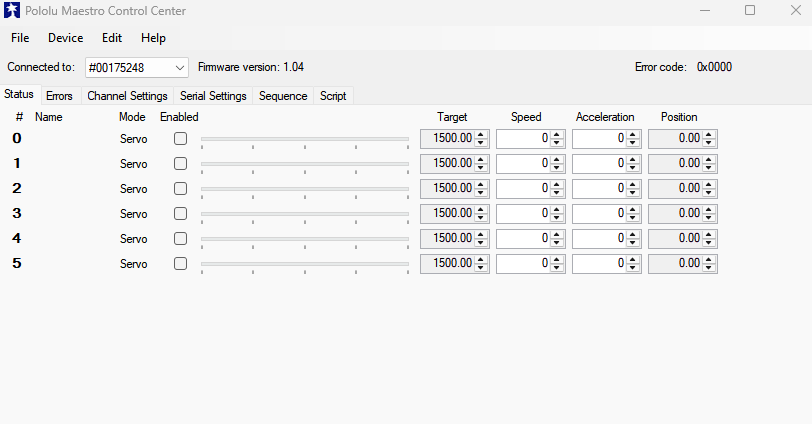Viewport: 812px width, 424px height.
Task: Click the channel 3 Servo mode label
Action: coord(134,213)
